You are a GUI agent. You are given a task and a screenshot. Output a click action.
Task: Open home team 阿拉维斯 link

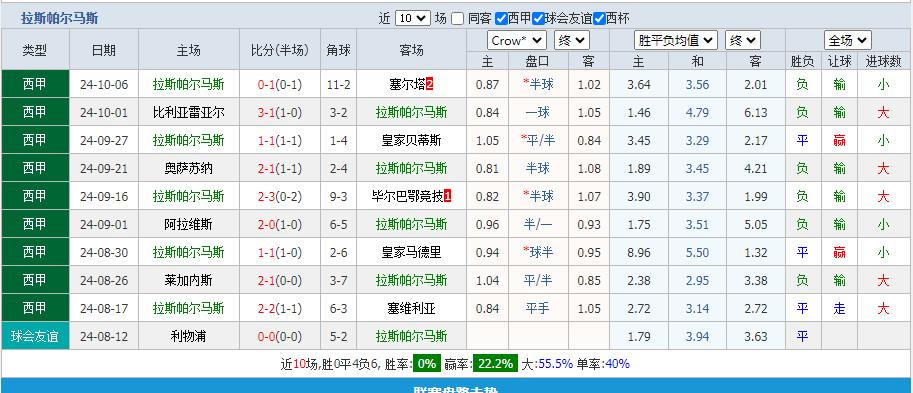[x=189, y=224]
